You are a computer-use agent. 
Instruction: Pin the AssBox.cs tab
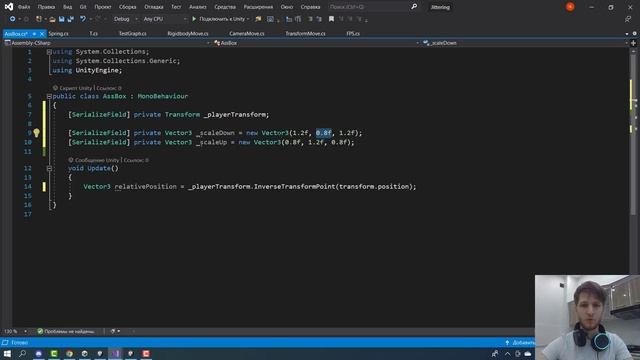click(x=34, y=34)
